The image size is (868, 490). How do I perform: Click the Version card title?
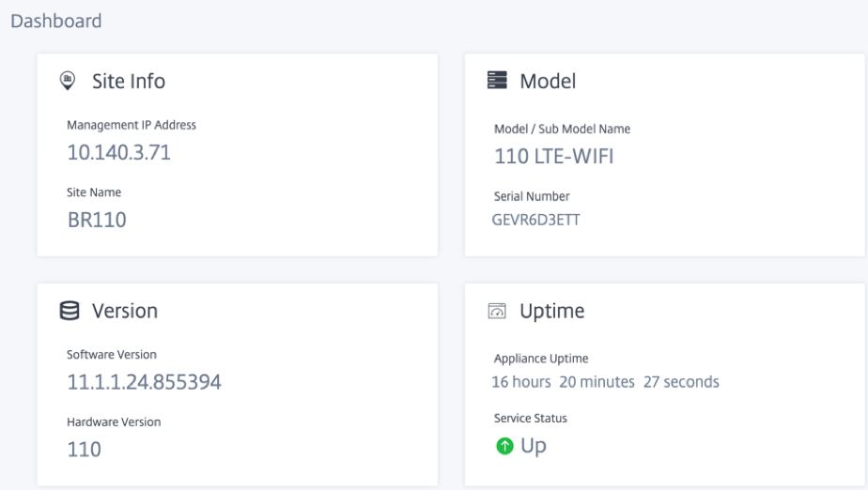click(125, 311)
